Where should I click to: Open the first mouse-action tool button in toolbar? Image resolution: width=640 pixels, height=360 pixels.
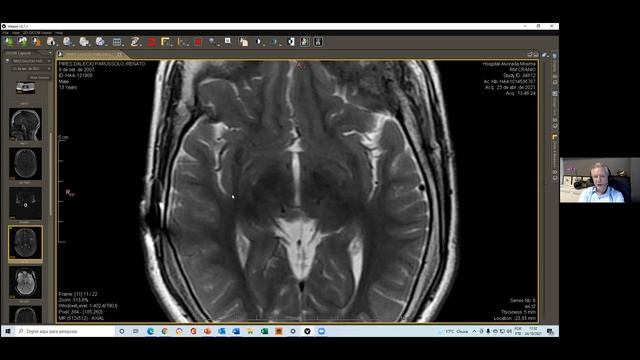coord(51,42)
